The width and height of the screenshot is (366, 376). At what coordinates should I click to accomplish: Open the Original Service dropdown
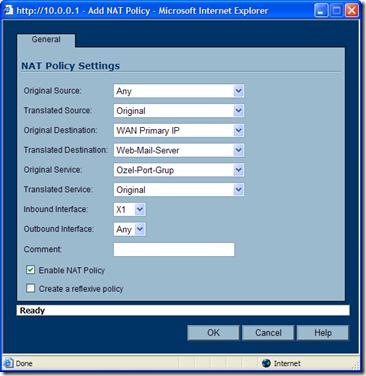(x=179, y=170)
